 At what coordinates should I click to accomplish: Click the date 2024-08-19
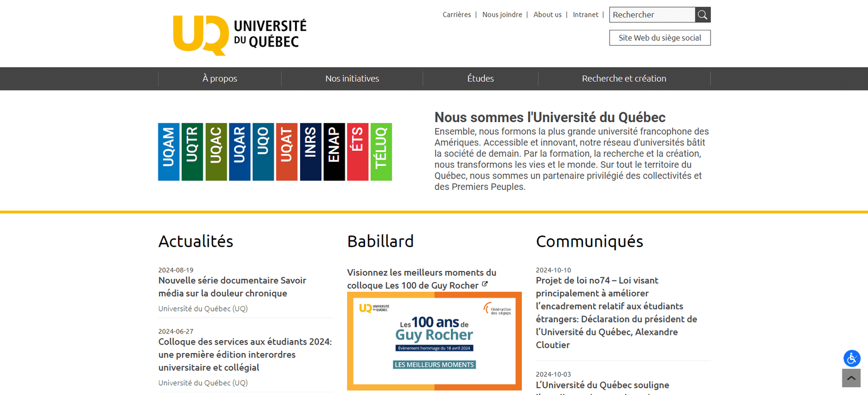(x=176, y=270)
